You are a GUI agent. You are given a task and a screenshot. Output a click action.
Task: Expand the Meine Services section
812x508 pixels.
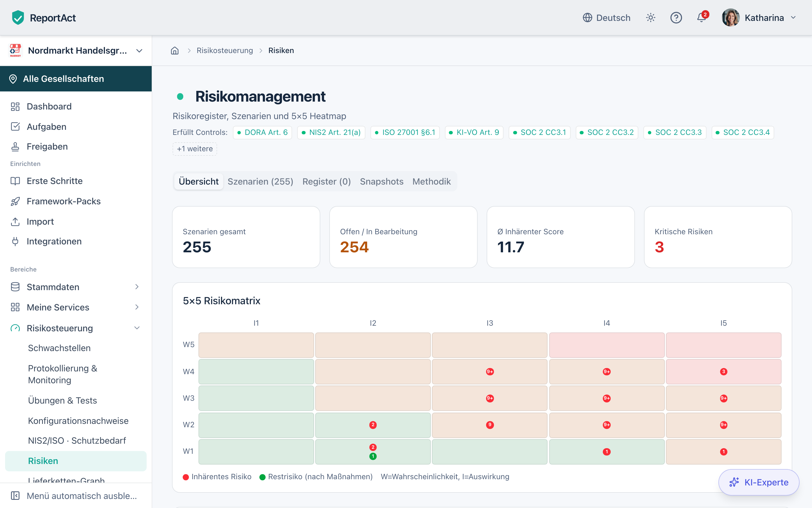pyautogui.click(x=76, y=307)
